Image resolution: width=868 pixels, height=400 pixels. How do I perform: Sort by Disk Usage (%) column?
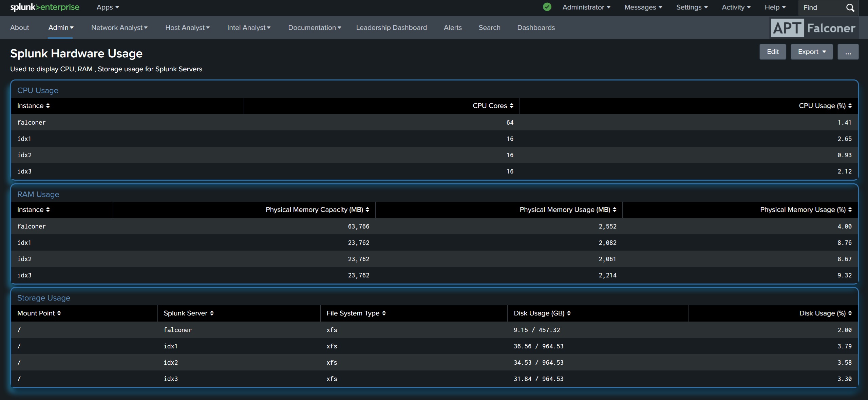click(825, 313)
